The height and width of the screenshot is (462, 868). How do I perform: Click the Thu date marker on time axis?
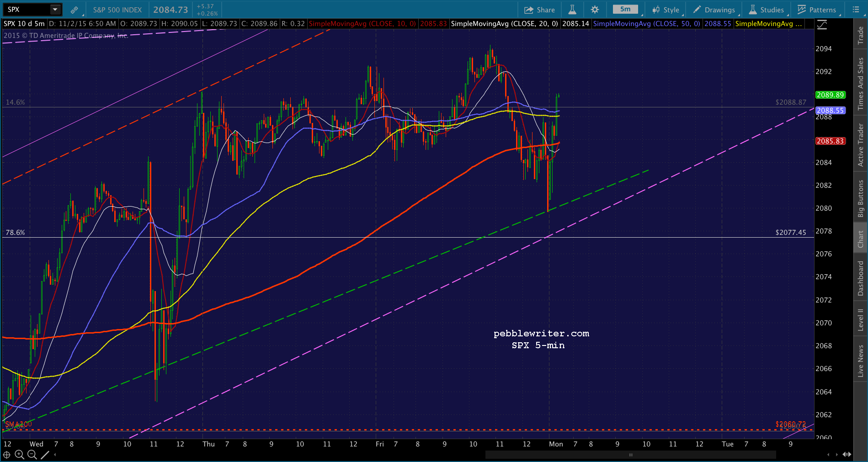208,444
